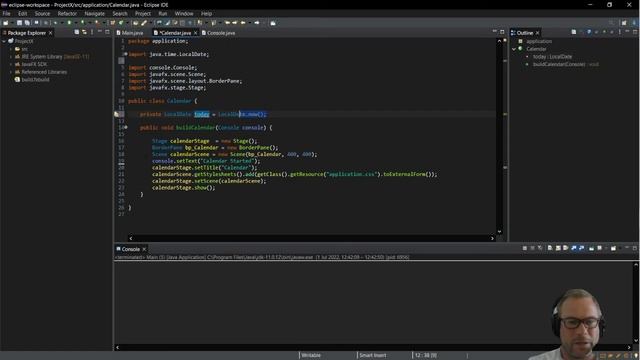The width and height of the screenshot is (640, 360).
Task: Collapse the import block fold marker
Action: [x=126, y=54]
